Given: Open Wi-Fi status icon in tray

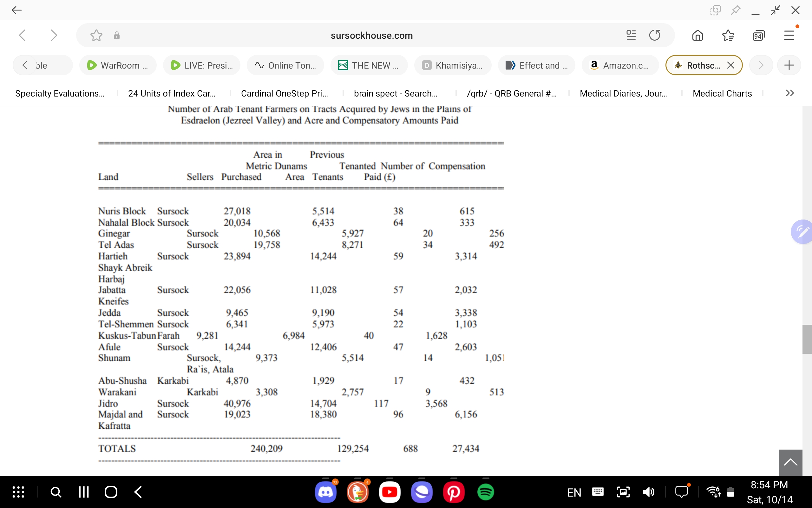Looking at the screenshot, I should tap(714, 492).
